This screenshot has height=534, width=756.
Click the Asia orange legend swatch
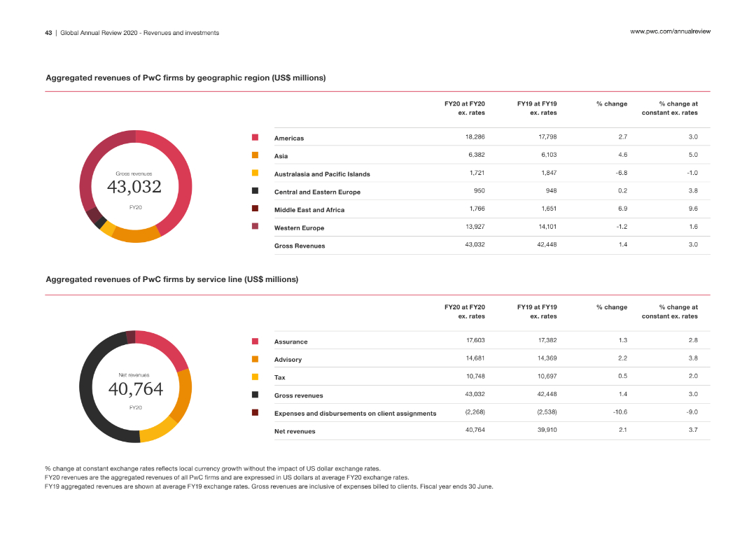pos(255,155)
